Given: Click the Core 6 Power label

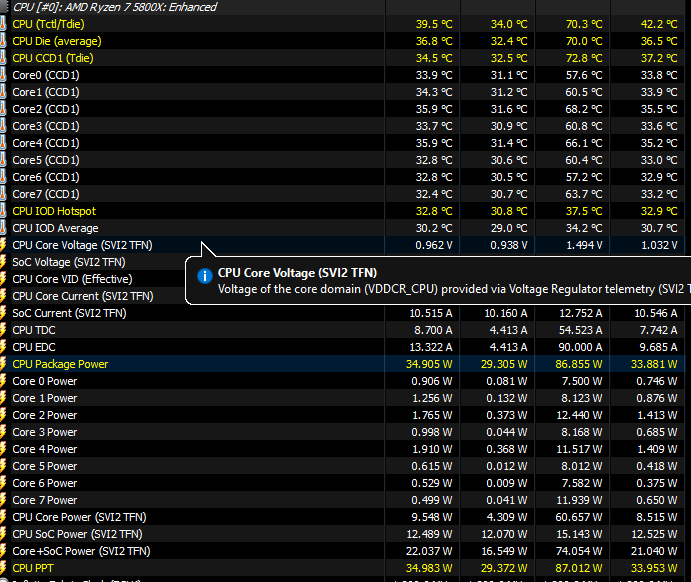Looking at the screenshot, I should (x=45, y=483).
